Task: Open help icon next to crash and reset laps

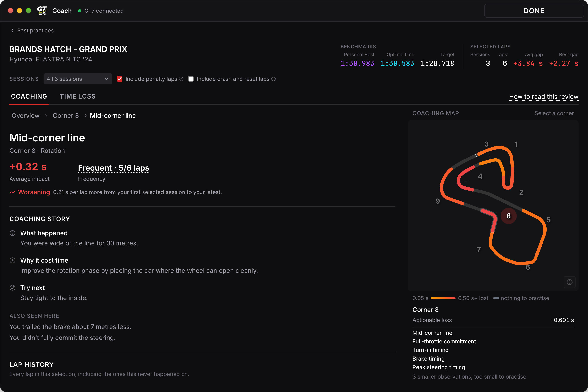Action: 274,79
